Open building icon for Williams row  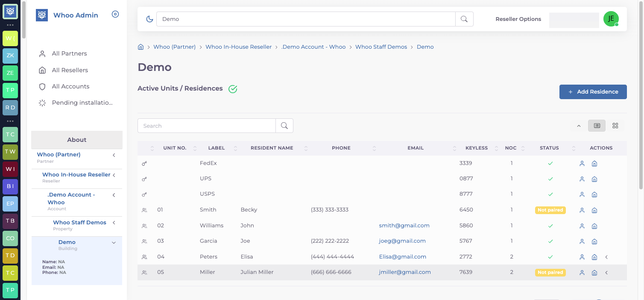pos(594,226)
